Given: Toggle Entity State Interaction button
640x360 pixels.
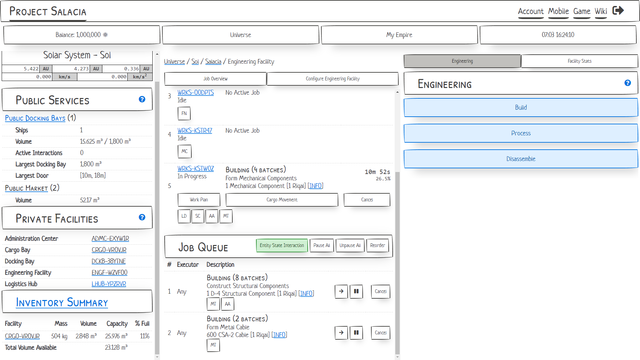Looking at the screenshot, I should click(x=282, y=245).
